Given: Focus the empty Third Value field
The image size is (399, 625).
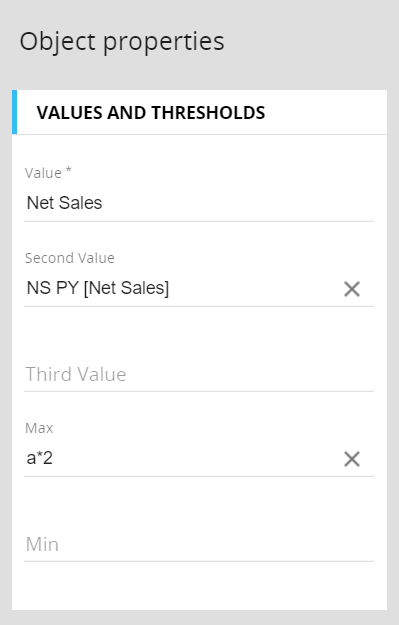Looking at the screenshot, I should [199, 374].
